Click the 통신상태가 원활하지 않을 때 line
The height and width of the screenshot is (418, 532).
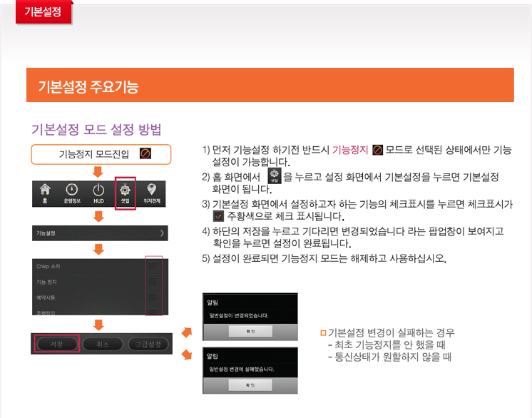(390, 357)
